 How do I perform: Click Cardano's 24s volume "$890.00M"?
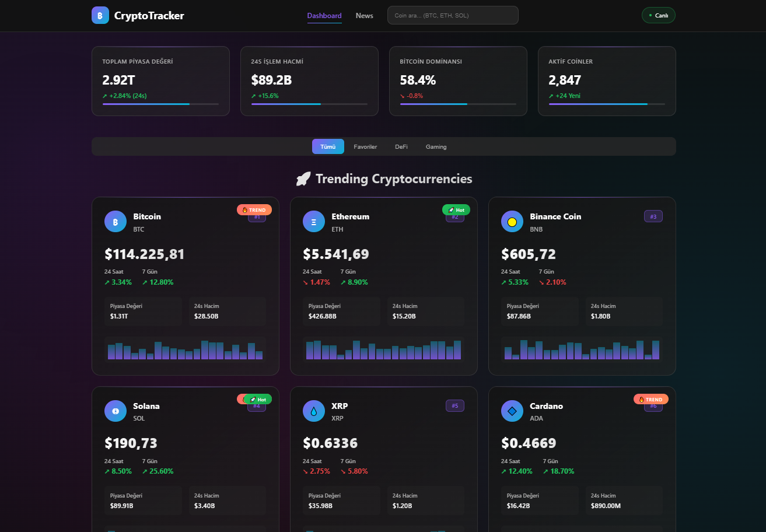606,506
